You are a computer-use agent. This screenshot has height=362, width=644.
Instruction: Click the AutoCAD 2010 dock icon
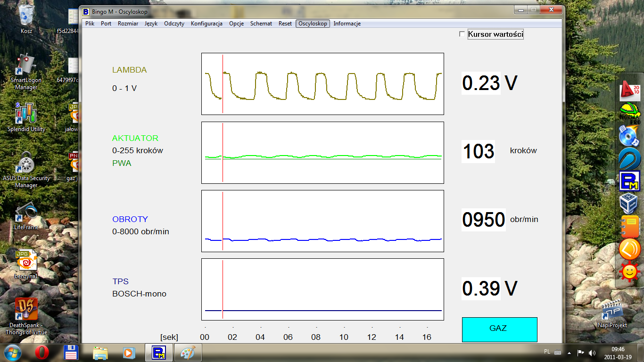pos(630,91)
